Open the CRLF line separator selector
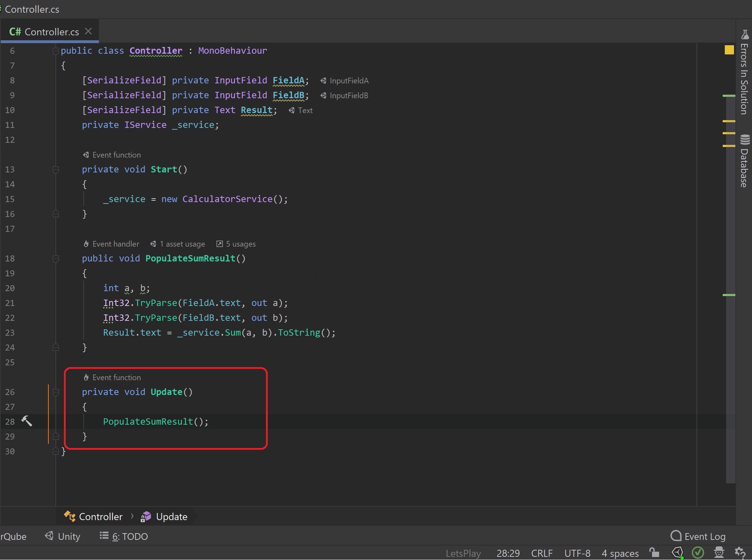Screen dimensions: 752x560 (542, 553)
